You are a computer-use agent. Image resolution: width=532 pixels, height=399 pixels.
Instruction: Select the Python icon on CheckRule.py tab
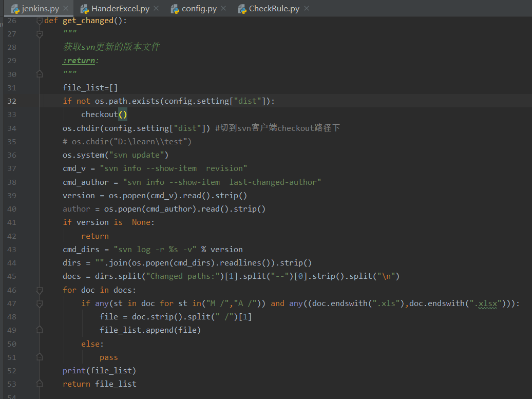pos(241,8)
